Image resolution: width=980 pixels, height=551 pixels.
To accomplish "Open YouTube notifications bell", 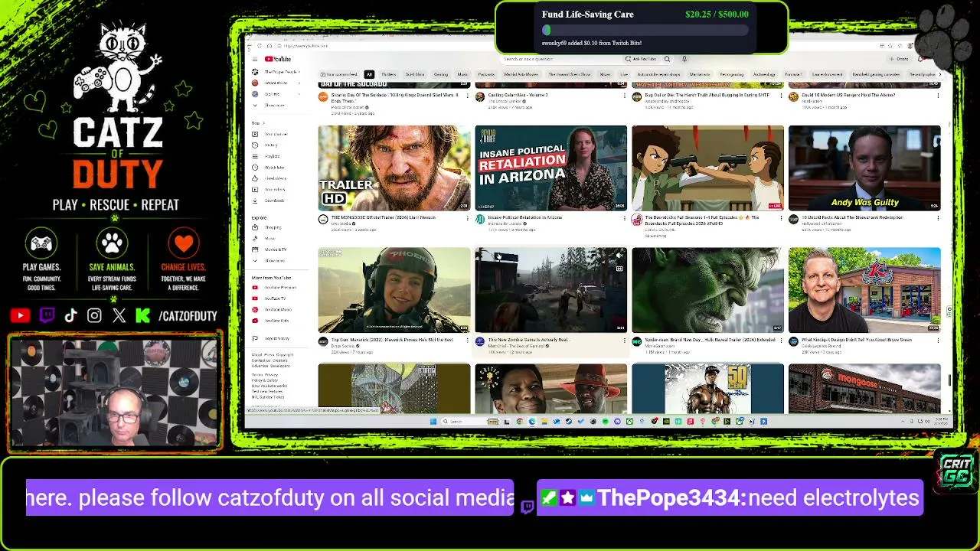I will click(920, 59).
